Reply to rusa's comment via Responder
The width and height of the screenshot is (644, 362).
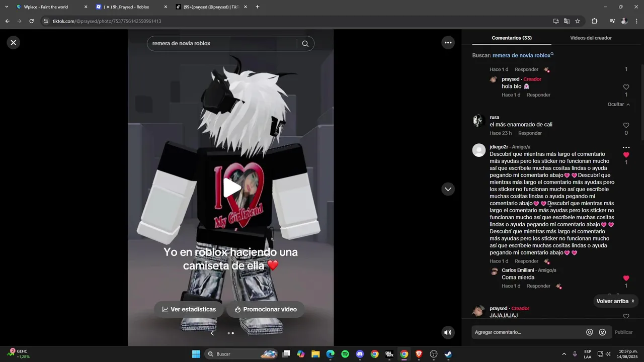tap(530, 133)
